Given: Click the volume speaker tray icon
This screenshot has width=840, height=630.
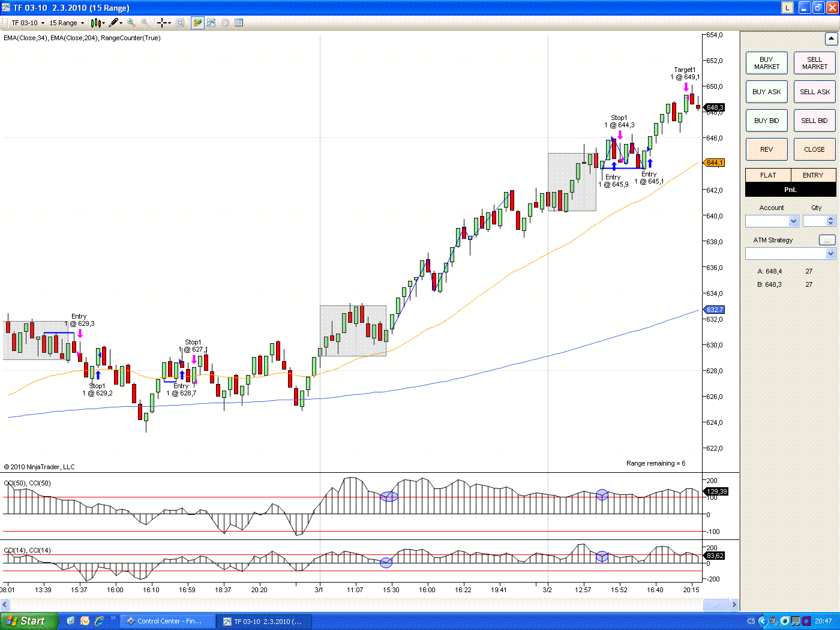Looking at the screenshot, I should [774, 621].
